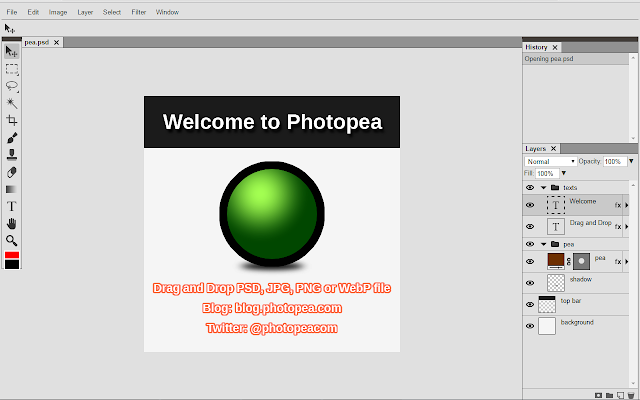Click fx effects icon on Drag and Drop layer
Image resolution: width=640 pixels, height=400 pixels.
pos(618,227)
